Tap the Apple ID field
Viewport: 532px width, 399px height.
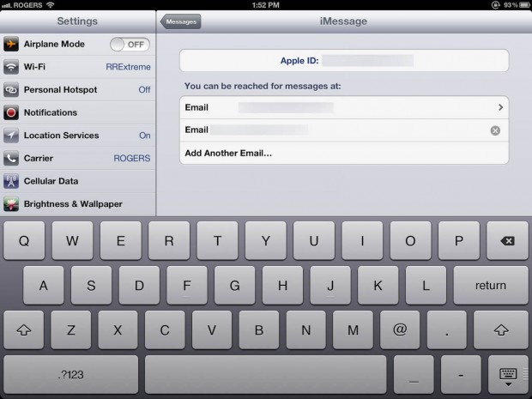pos(344,60)
